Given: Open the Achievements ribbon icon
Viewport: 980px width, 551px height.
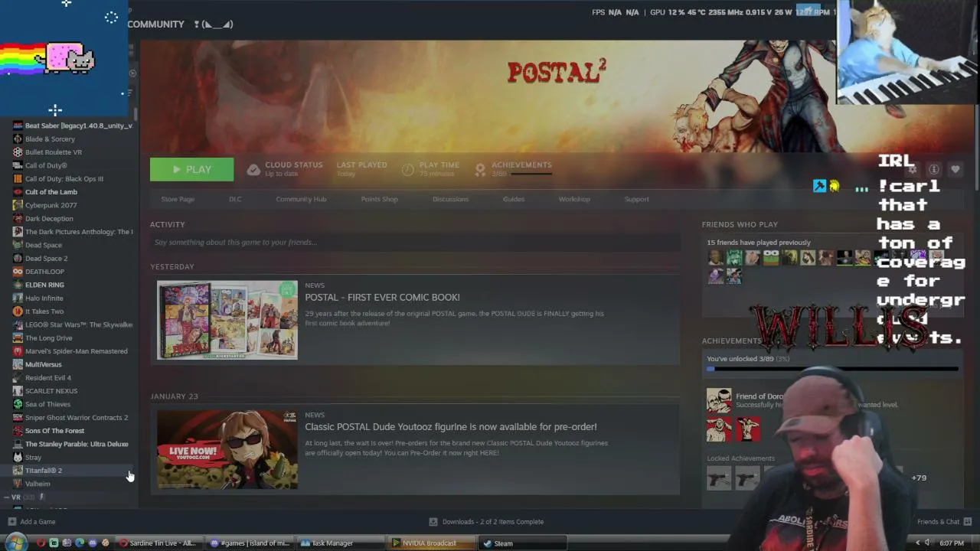Looking at the screenshot, I should pos(480,169).
